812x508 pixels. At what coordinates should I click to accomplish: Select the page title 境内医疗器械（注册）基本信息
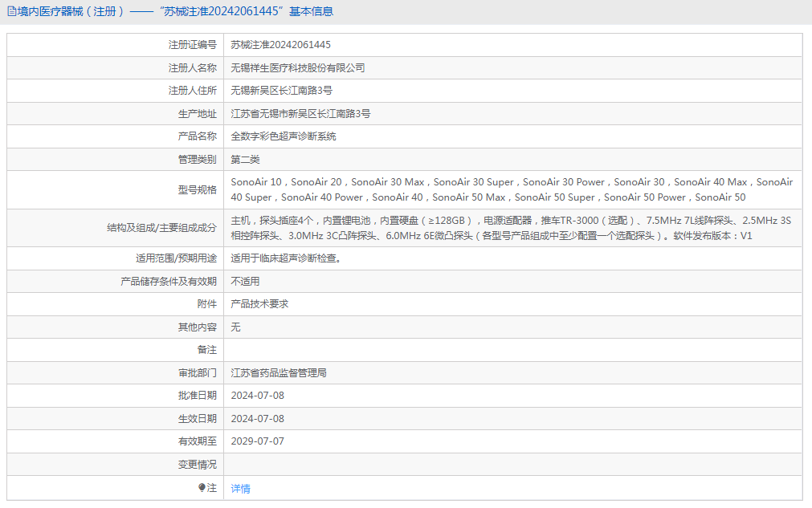click(x=175, y=11)
